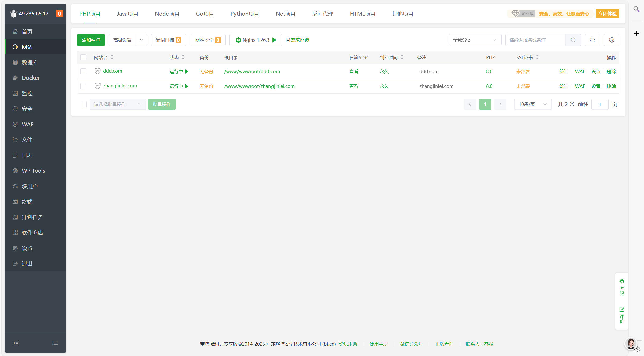
Task: Collapse the sidebar with bottom-left icon
Action: (16, 343)
